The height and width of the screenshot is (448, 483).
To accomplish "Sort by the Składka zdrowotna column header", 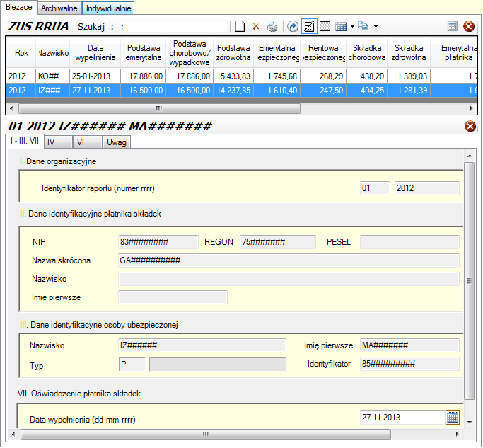I will coord(409,52).
